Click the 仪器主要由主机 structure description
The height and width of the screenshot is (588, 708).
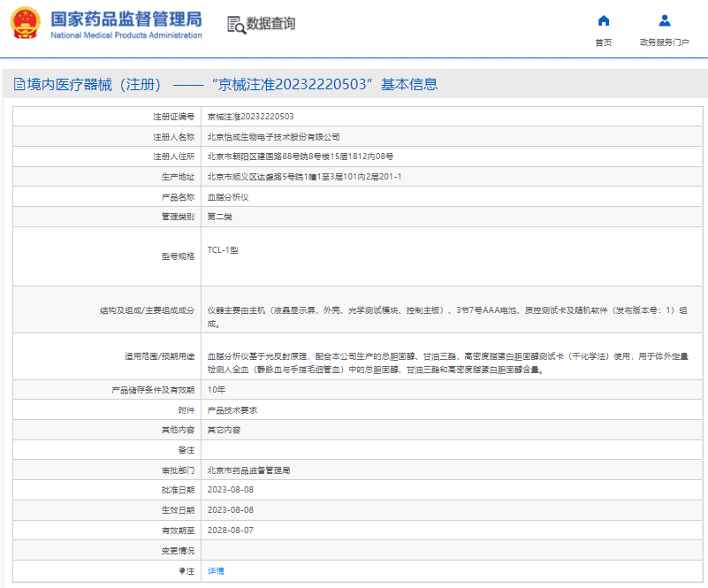(447, 317)
